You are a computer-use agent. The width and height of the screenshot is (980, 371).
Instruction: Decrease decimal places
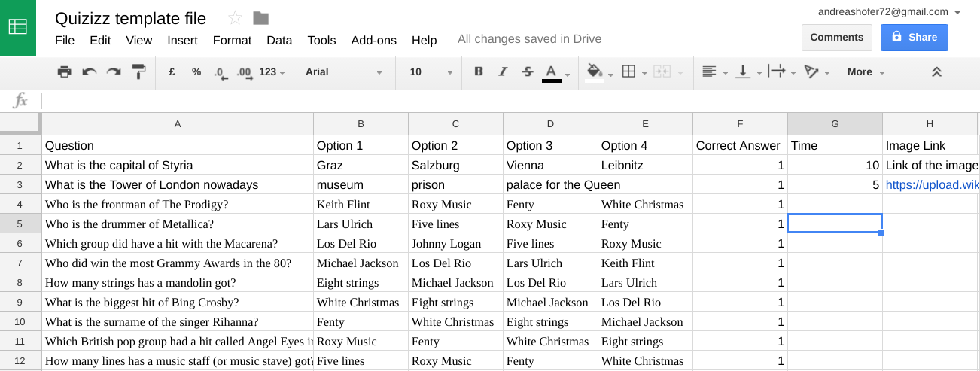(x=220, y=72)
